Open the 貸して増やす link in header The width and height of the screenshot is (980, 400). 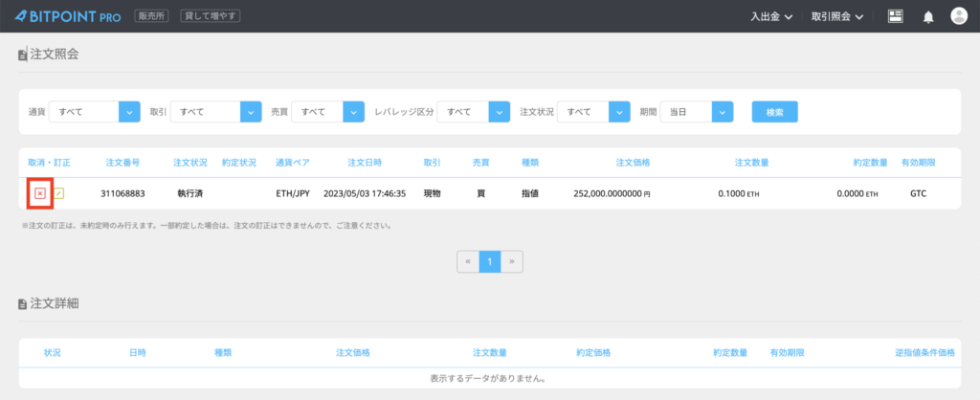pyautogui.click(x=211, y=16)
